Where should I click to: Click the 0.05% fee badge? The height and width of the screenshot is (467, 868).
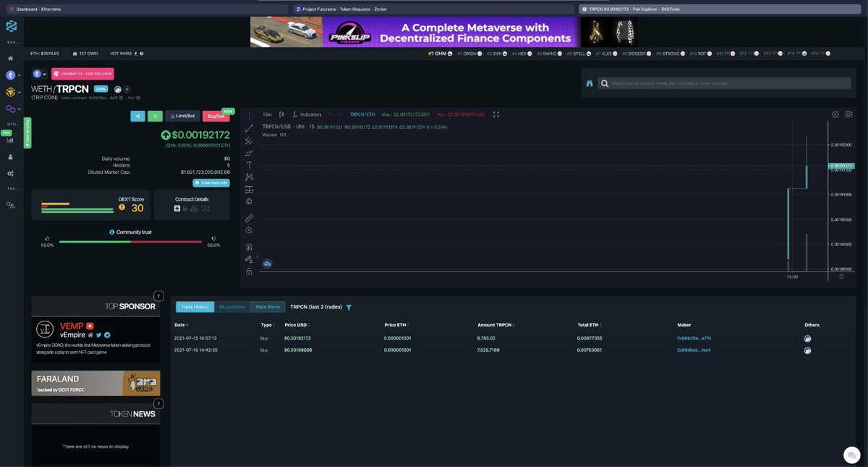(x=101, y=89)
